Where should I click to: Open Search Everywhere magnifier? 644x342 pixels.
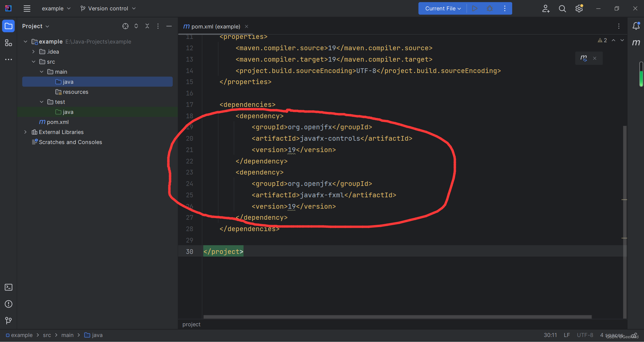coord(562,8)
